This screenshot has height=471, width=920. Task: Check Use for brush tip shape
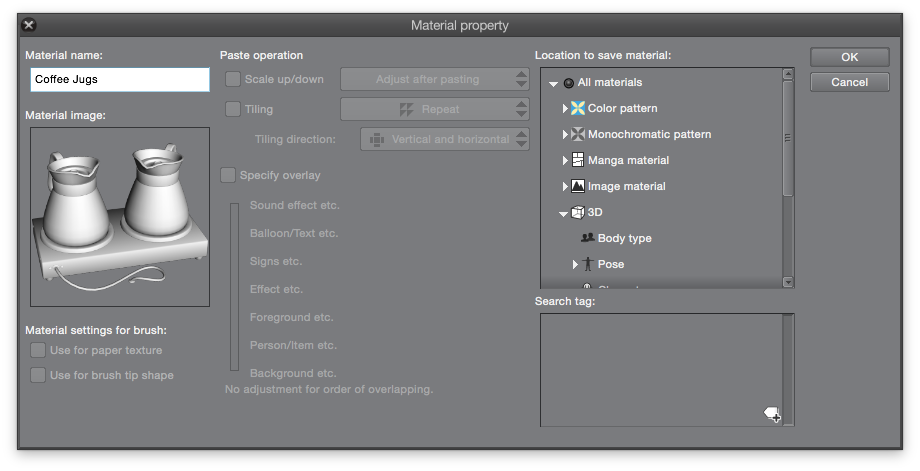[x=38, y=375]
